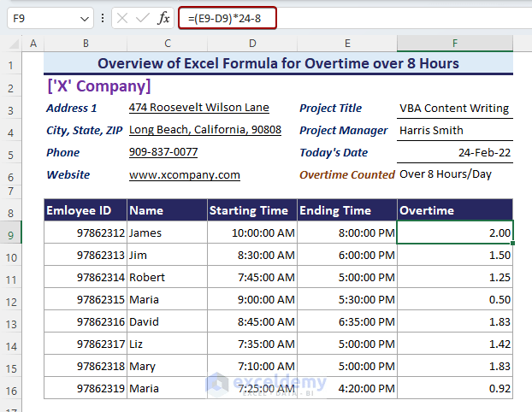Click 'Long Beach, California, 90808' cell
532x412 pixels.
click(x=205, y=130)
